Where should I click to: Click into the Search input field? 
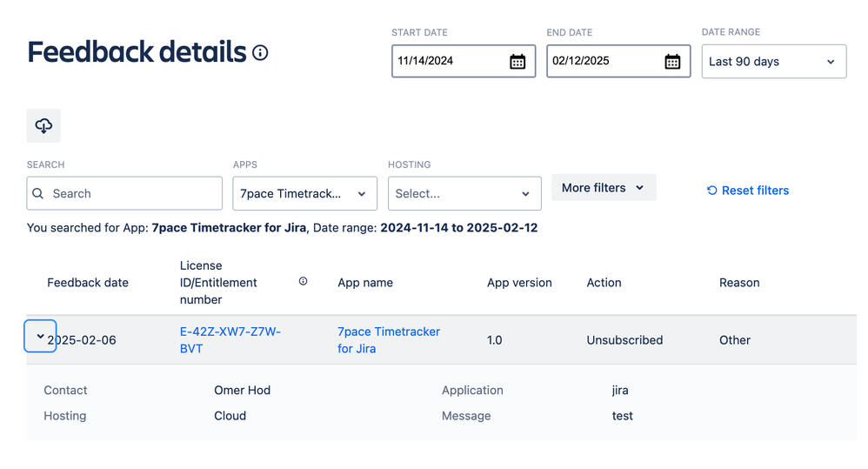(x=124, y=193)
